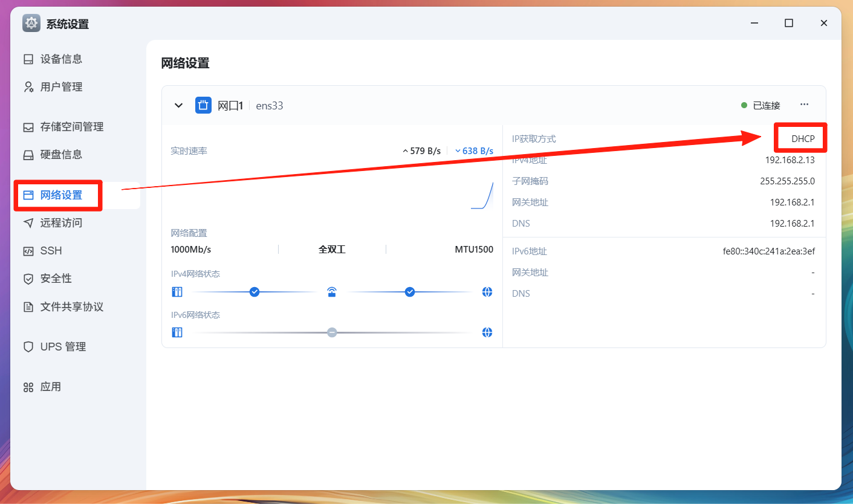853x504 pixels.
Task: Open 存储空间管理 settings
Action: (x=71, y=127)
